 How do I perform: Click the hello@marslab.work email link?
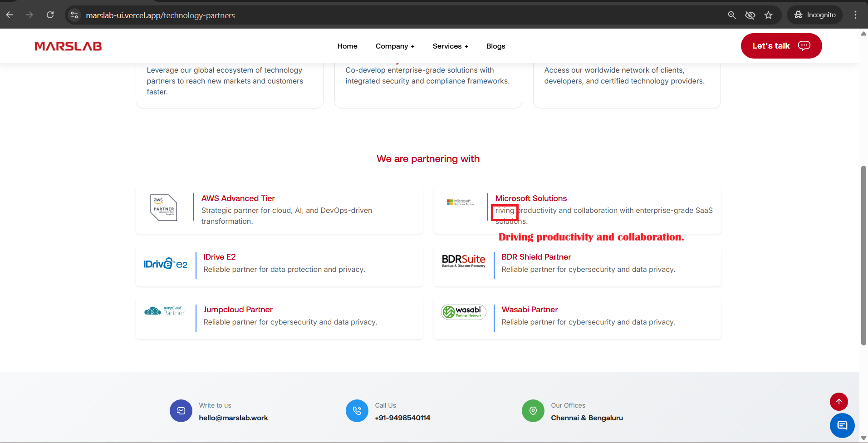pyautogui.click(x=233, y=418)
